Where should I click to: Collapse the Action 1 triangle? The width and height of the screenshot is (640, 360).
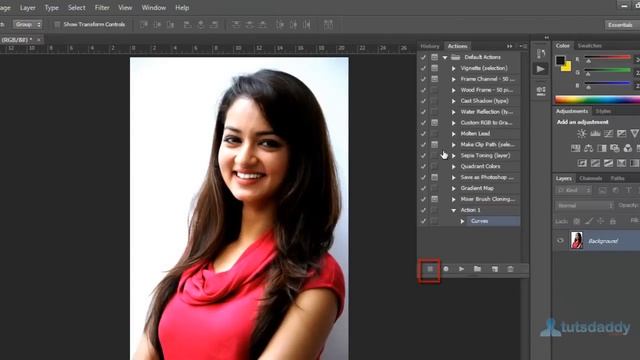tap(453, 210)
